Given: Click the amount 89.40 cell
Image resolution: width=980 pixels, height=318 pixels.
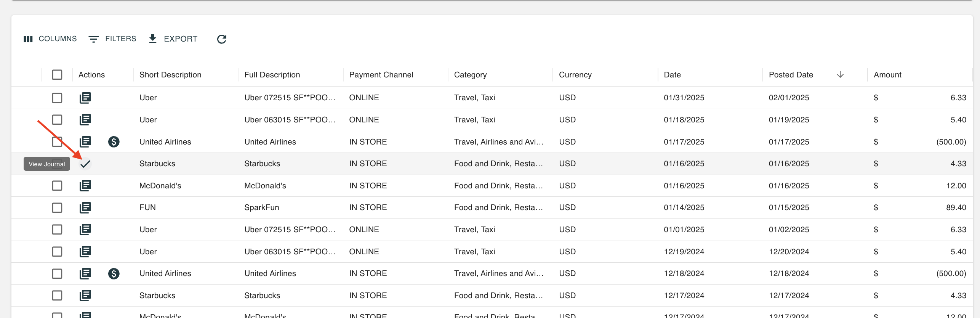Looking at the screenshot, I should point(956,207).
